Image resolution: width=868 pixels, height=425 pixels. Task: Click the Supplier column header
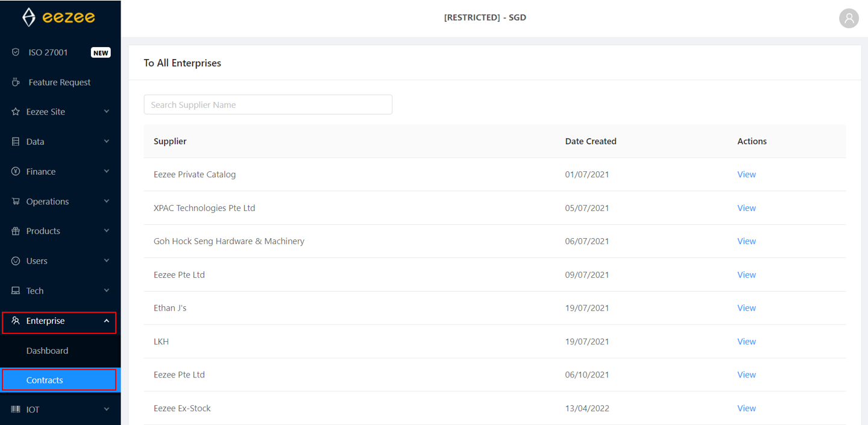pyautogui.click(x=170, y=141)
